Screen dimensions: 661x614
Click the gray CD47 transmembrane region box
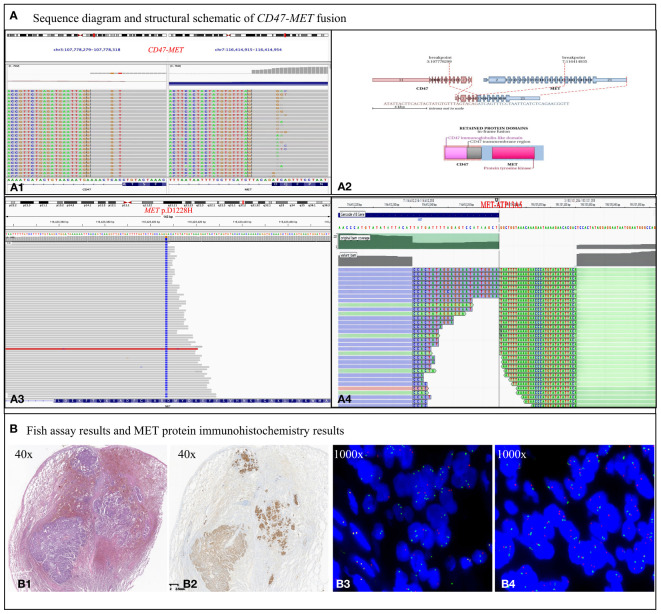click(474, 153)
